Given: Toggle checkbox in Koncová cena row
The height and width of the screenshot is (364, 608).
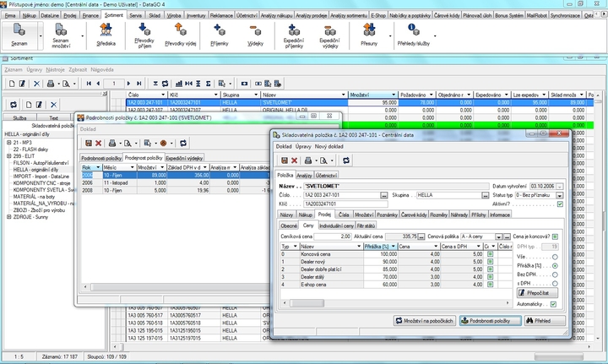Looking at the screenshot, I should 490,254.
